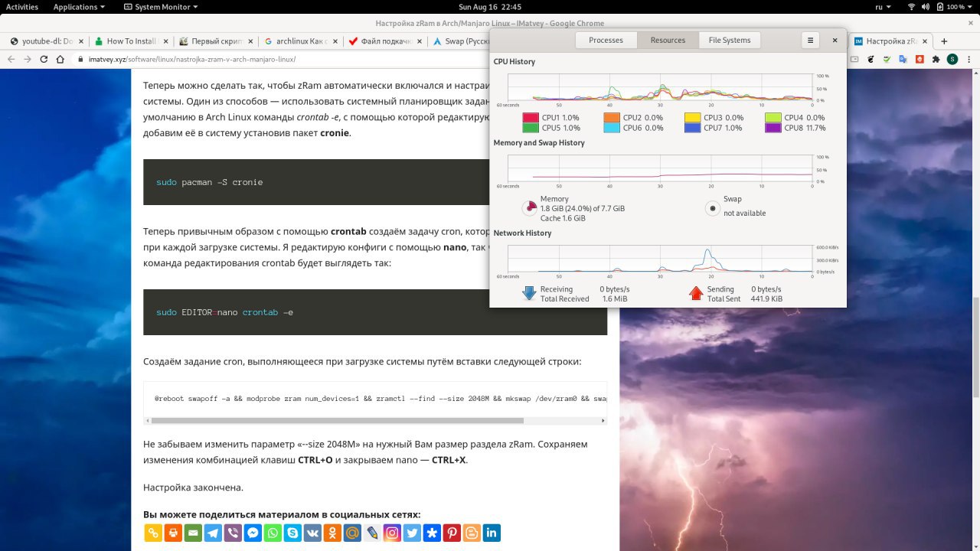Share via the Pinterest icon

coord(452,533)
